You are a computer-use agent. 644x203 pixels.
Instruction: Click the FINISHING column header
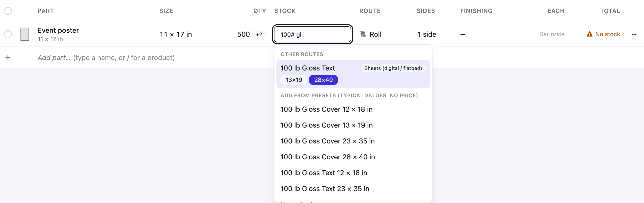[476, 11]
